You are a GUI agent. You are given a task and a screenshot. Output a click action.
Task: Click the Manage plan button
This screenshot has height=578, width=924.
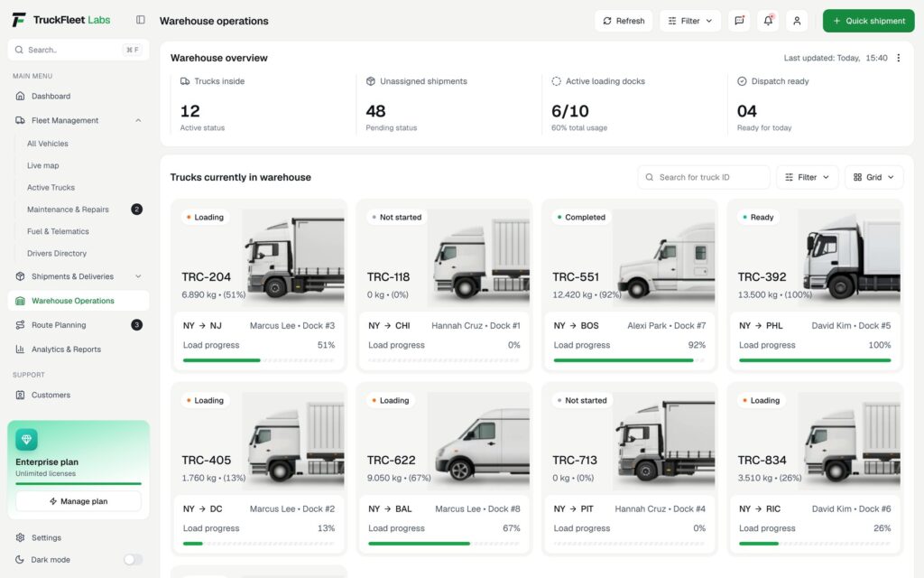(x=79, y=501)
